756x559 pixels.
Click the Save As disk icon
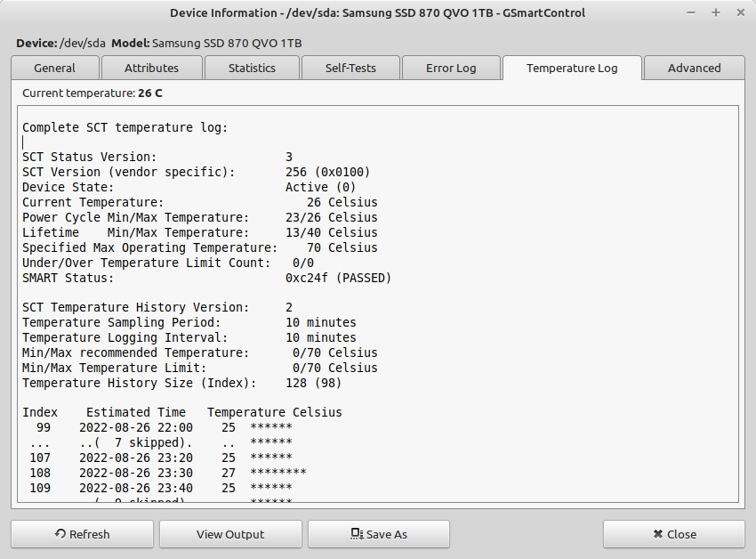357,534
